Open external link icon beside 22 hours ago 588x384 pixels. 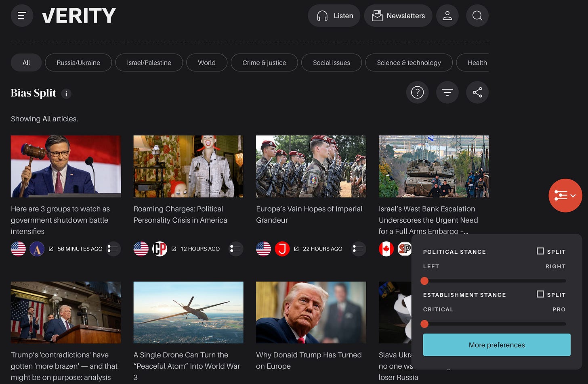click(296, 249)
